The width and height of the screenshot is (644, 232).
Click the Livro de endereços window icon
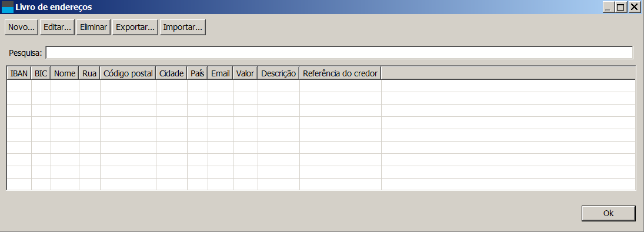8,7
